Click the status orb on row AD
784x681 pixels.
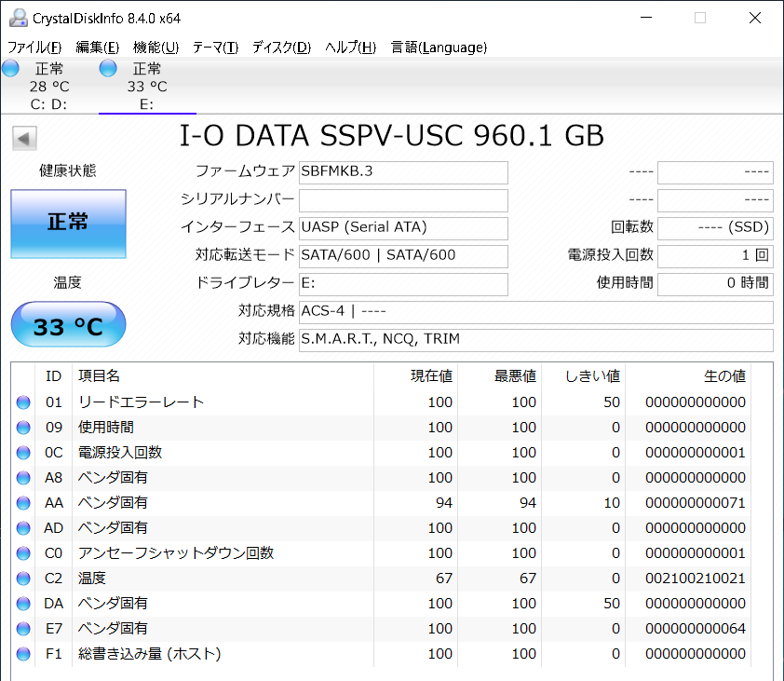pyautogui.click(x=23, y=528)
